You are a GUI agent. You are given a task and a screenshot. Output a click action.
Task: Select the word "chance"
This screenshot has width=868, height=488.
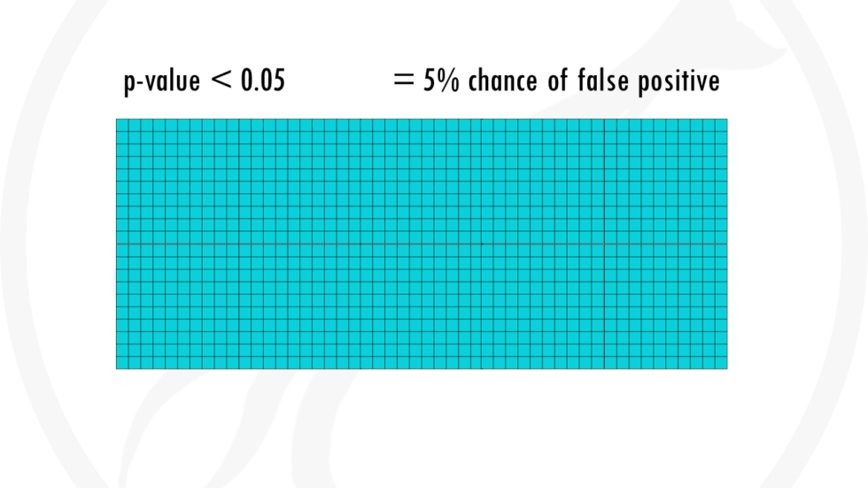click(x=503, y=81)
